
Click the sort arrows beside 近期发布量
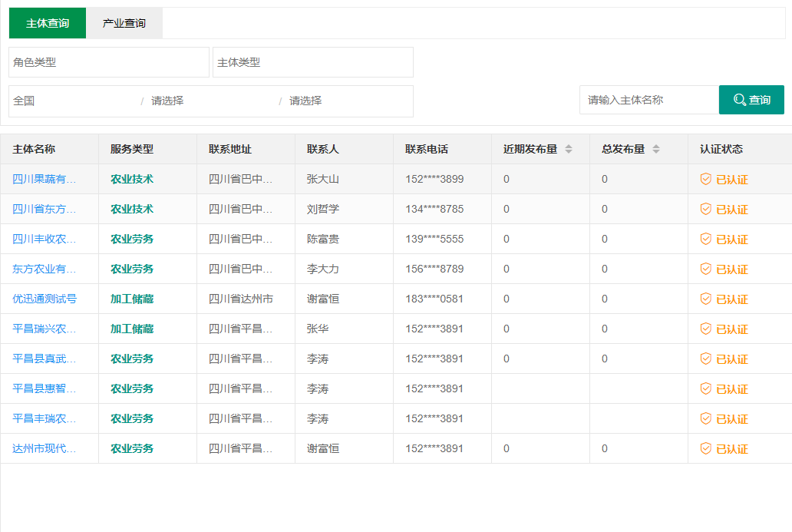coord(569,149)
